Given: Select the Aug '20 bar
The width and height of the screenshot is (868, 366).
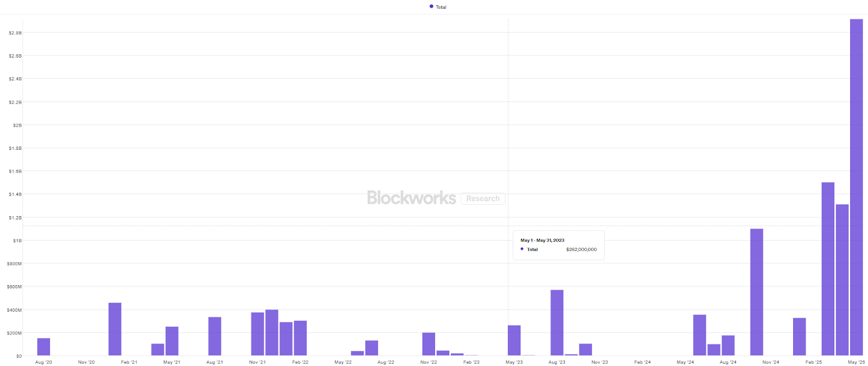Looking at the screenshot, I should click(x=43, y=347).
